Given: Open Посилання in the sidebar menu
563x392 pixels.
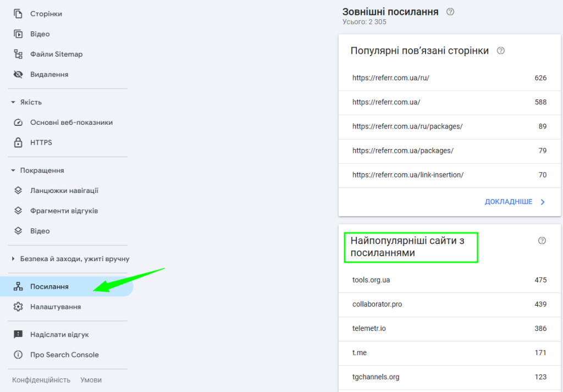Looking at the screenshot, I should [x=49, y=286].
